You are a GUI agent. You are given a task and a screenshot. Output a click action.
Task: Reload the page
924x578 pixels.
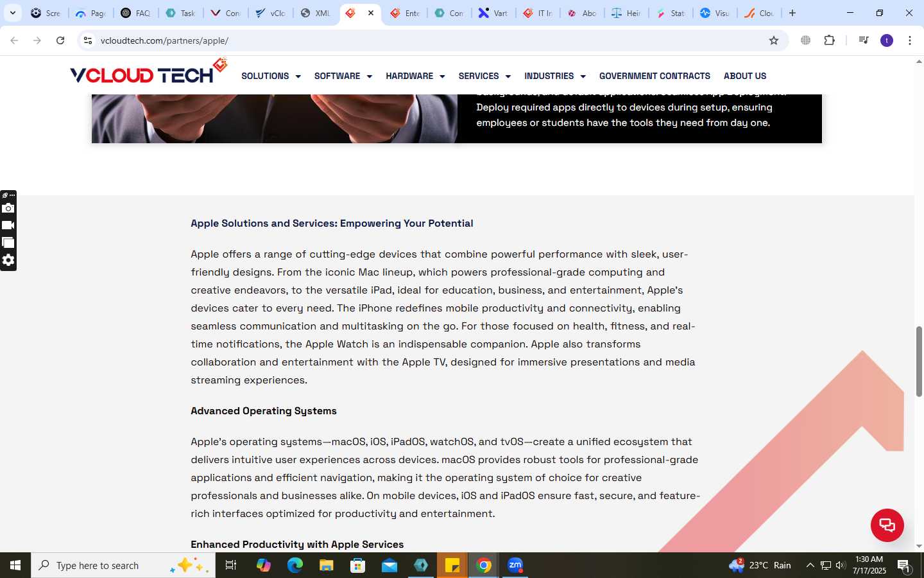click(60, 40)
